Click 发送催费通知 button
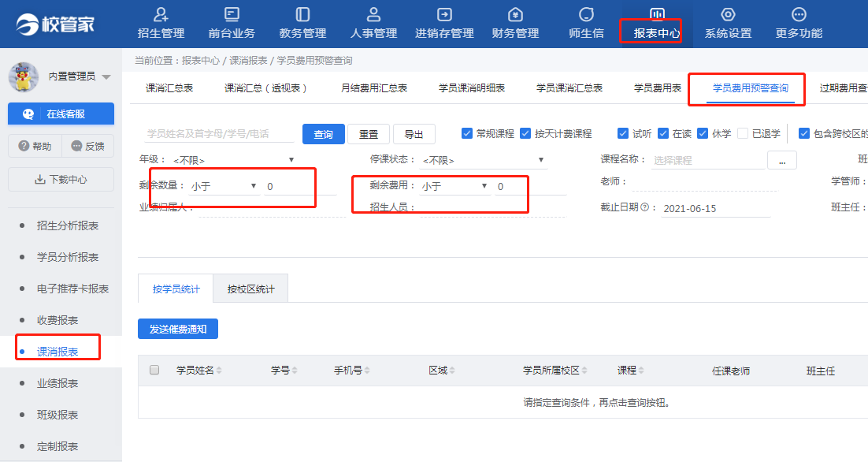 (x=178, y=329)
